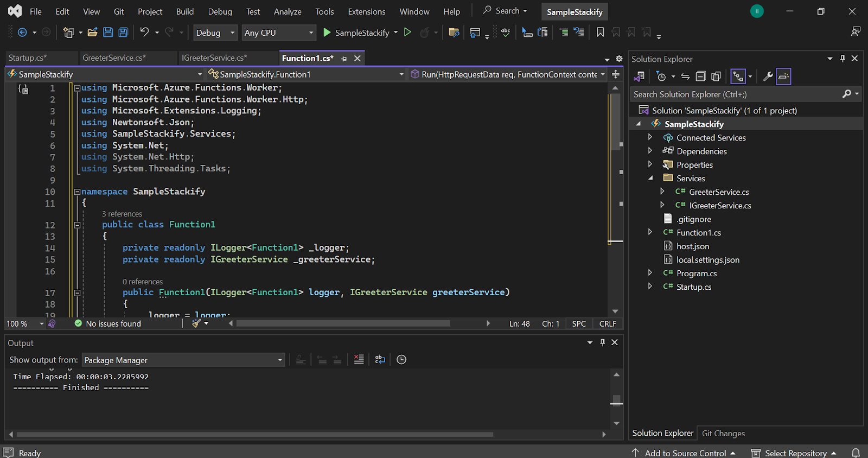The image size is (868, 458).
Task: Click the Select Repository button
Action: (x=795, y=453)
